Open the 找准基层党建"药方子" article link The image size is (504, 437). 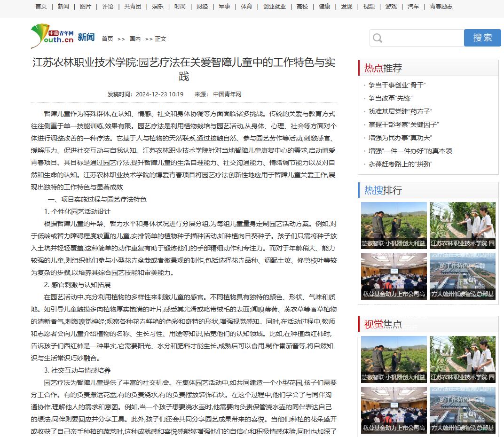click(400, 111)
